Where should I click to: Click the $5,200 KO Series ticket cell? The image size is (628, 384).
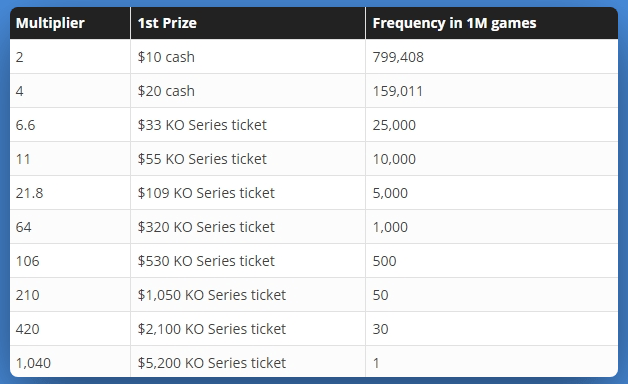(x=248, y=362)
